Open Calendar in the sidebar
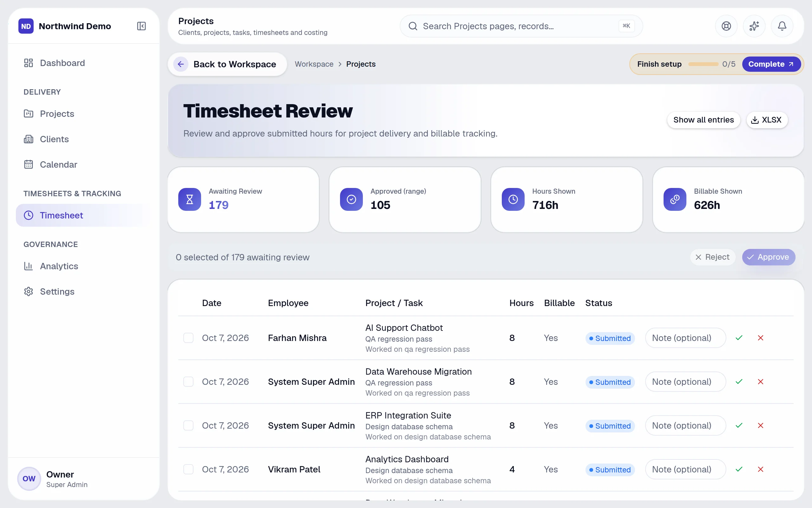The height and width of the screenshot is (508, 812). point(83,164)
